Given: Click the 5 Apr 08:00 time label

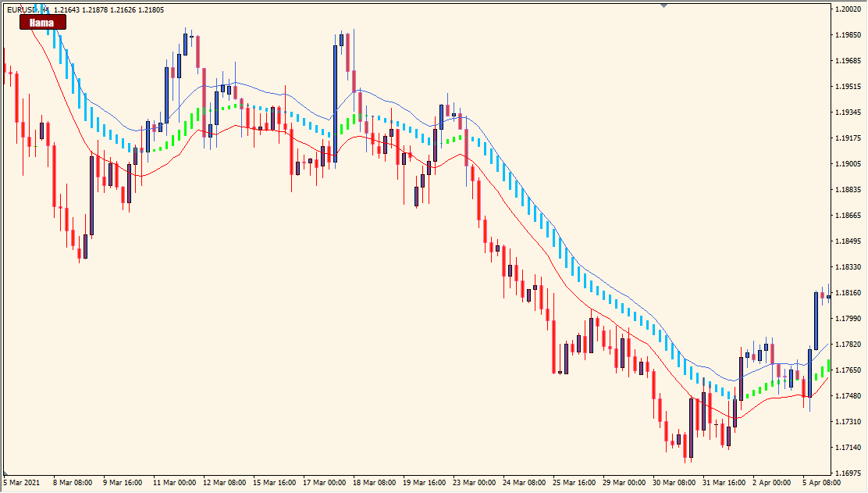Looking at the screenshot, I should 821,483.
